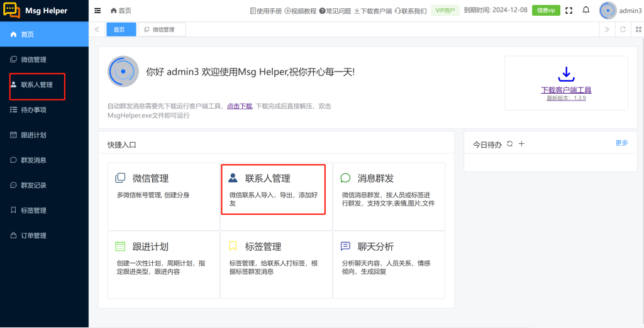Toggle fullscreen icon in header

[569, 11]
